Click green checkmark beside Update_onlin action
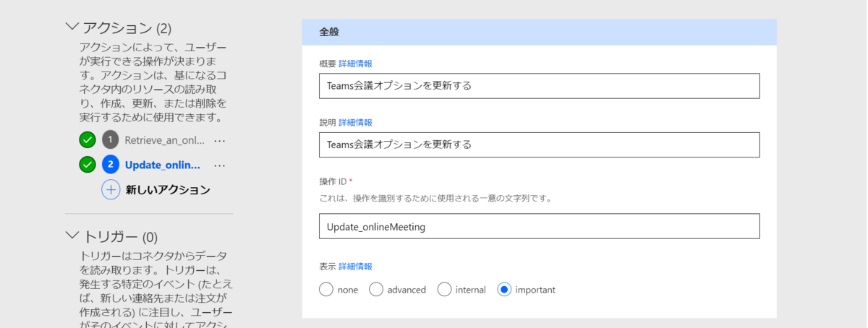This screenshot has height=328, width=868. (x=88, y=165)
